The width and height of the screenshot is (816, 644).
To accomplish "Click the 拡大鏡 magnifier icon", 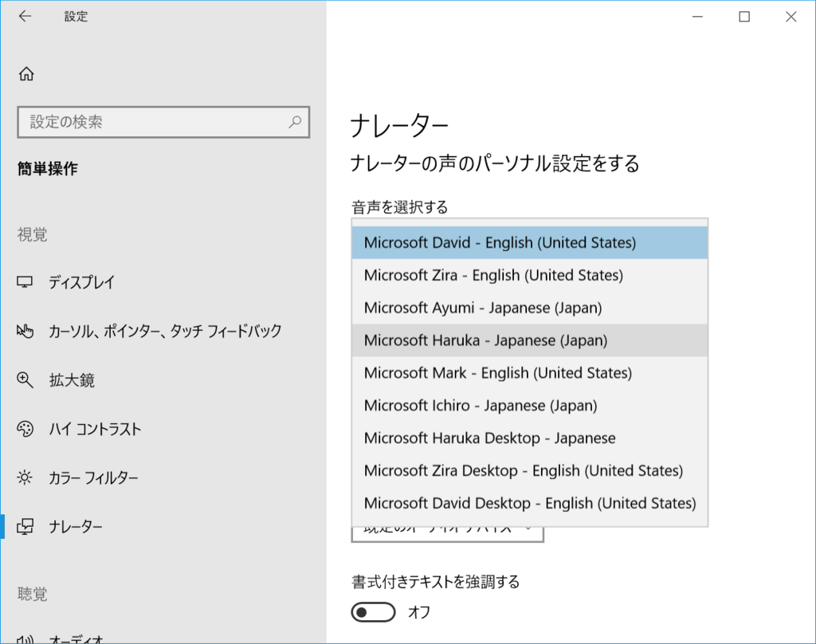I will (x=25, y=380).
